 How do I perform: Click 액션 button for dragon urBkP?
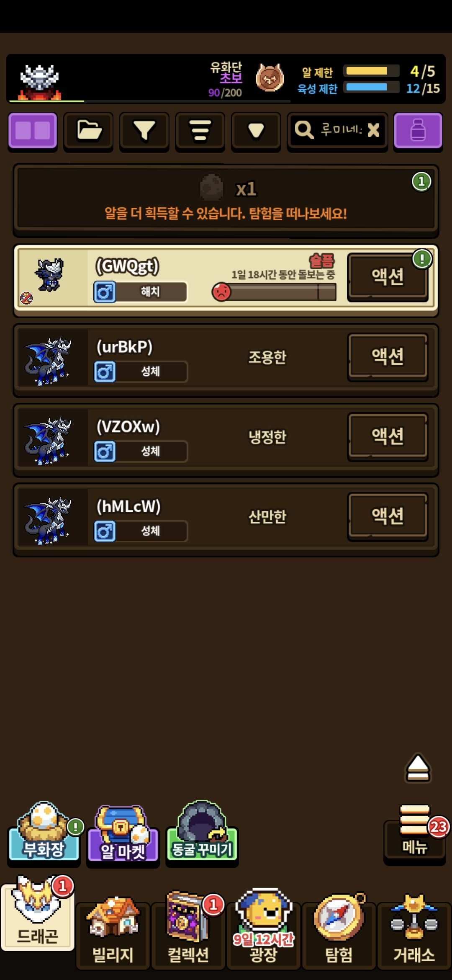pyautogui.click(x=388, y=357)
